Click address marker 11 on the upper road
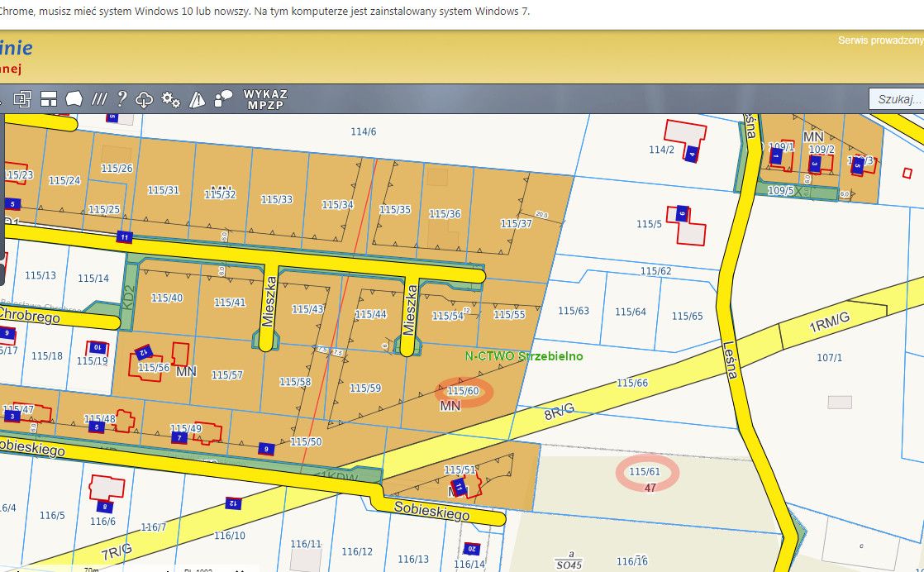 click(124, 237)
